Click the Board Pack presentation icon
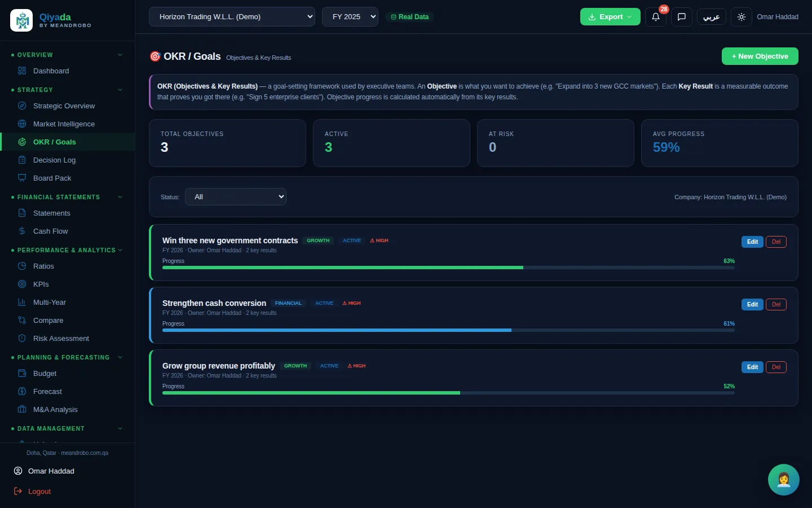The width and height of the screenshot is (812, 508). [x=22, y=178]
